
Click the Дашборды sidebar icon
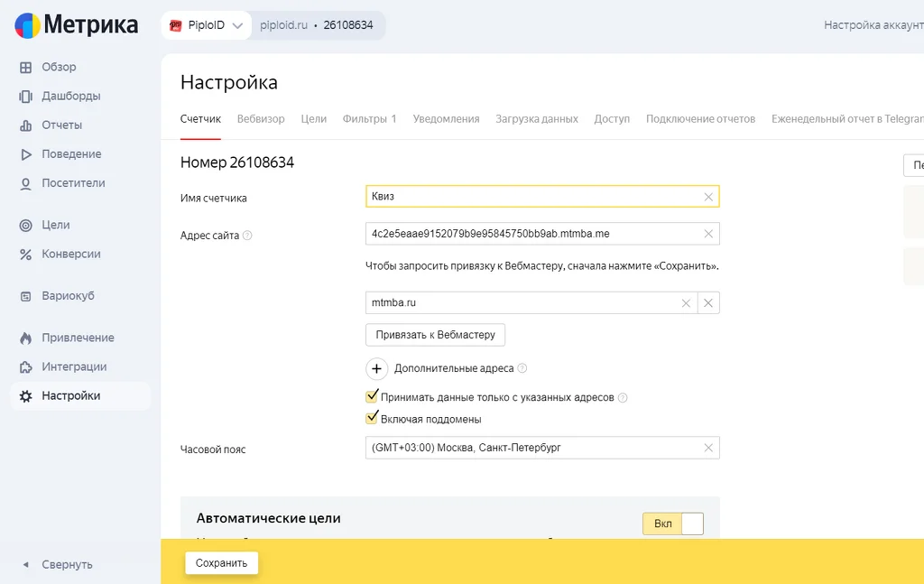[x=25, y=96]
